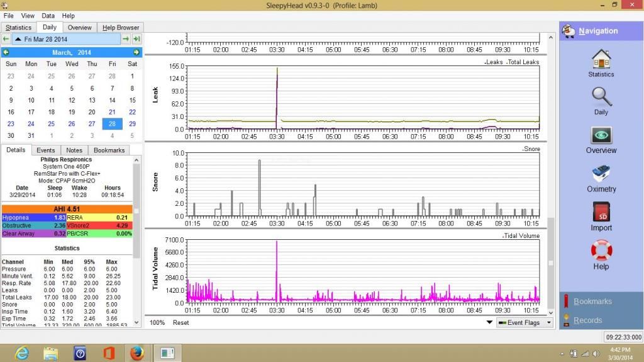Go to previous month in calendar
This screenshot has height=362, width=644.
coord(6,52)
